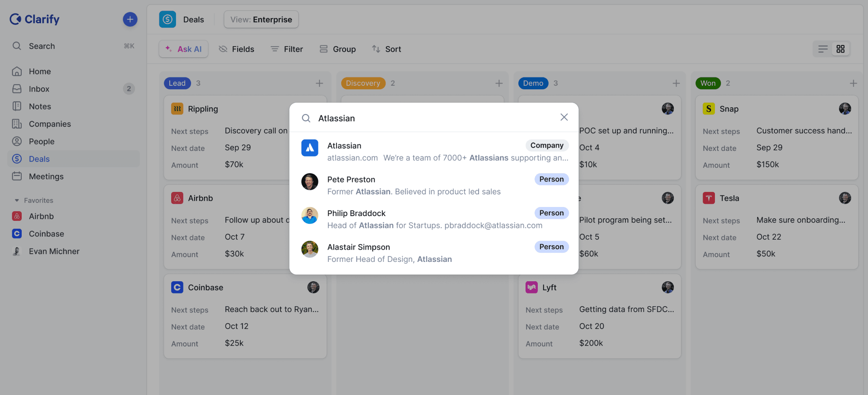
Task: Open the View: Enterprise dropdown
Action: (x=261, y=19)
